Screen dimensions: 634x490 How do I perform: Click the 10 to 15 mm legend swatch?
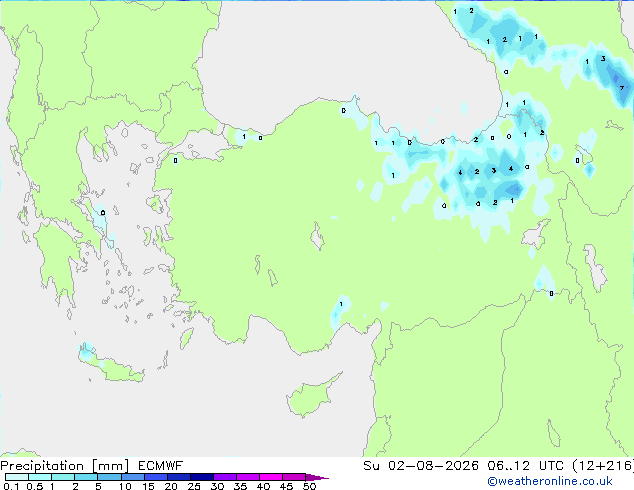click(132, 477)
